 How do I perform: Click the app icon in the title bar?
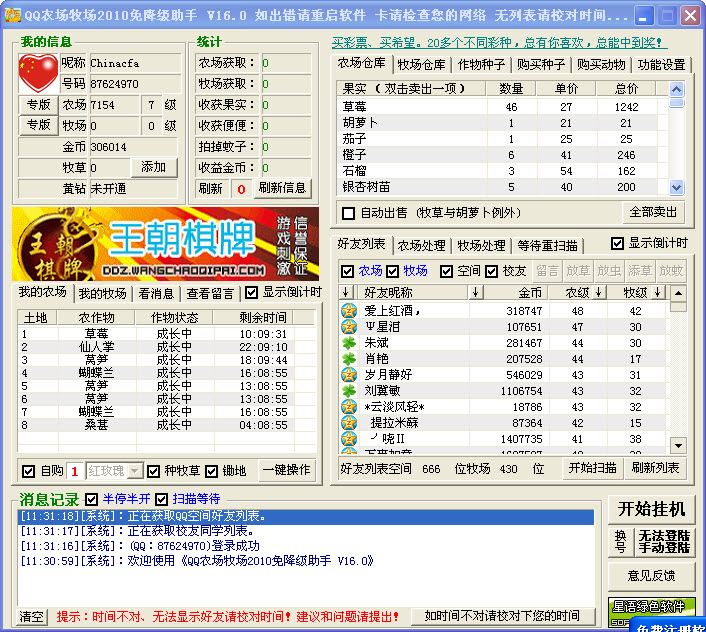12,15
